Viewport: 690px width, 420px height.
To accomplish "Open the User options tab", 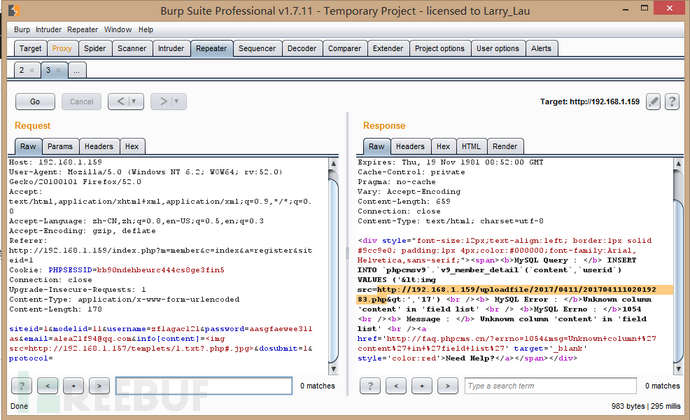I will (x=498, y=48).
